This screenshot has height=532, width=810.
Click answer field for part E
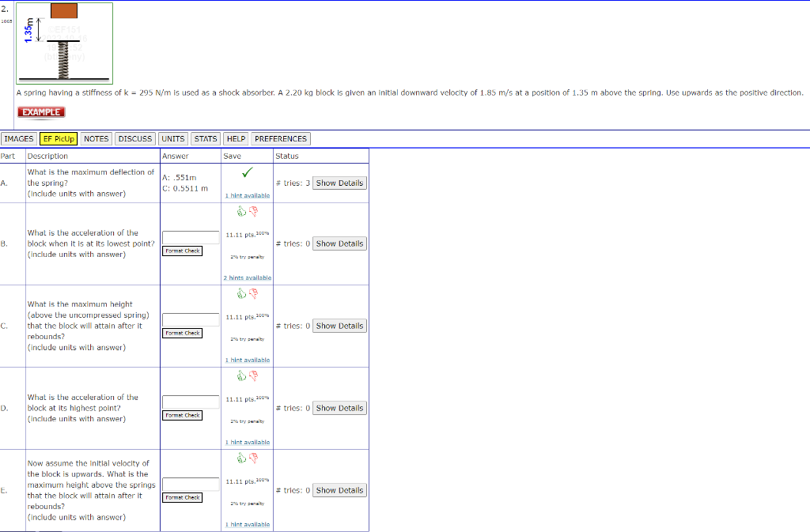tap(191, 484)
